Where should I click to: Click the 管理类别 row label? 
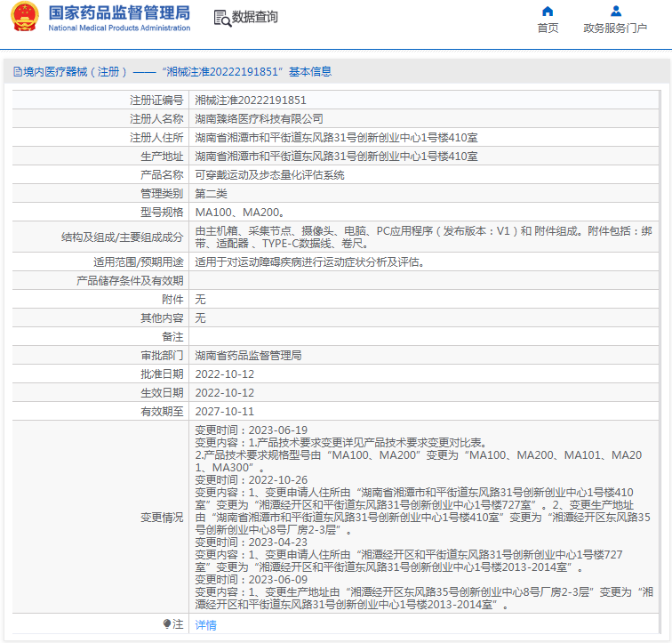tap(162, 194)
